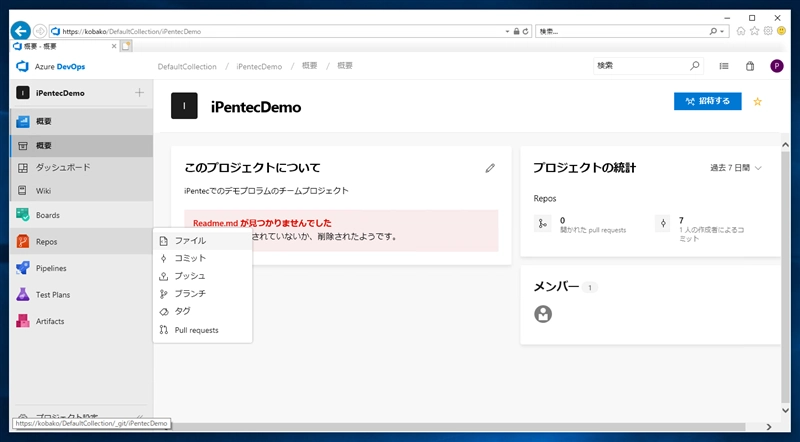The image size is (800, 442).
Task: Refresh the page with the reload icon
Action: (525, 31)
